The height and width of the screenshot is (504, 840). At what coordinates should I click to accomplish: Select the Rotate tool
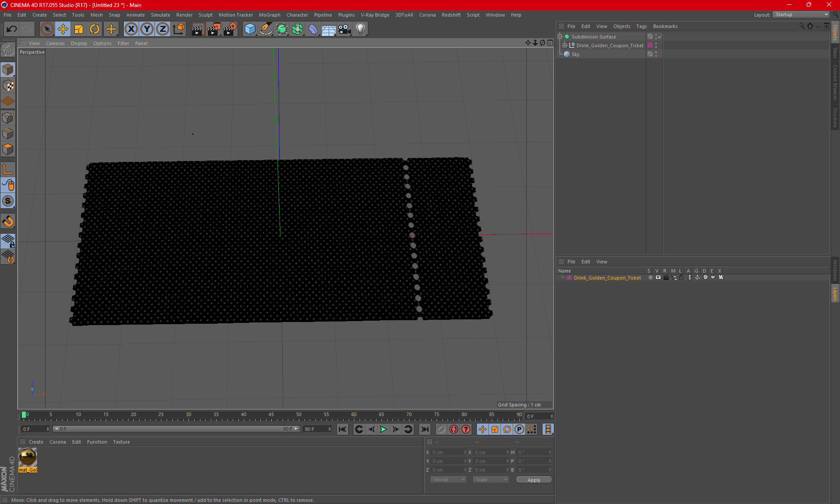94,29
